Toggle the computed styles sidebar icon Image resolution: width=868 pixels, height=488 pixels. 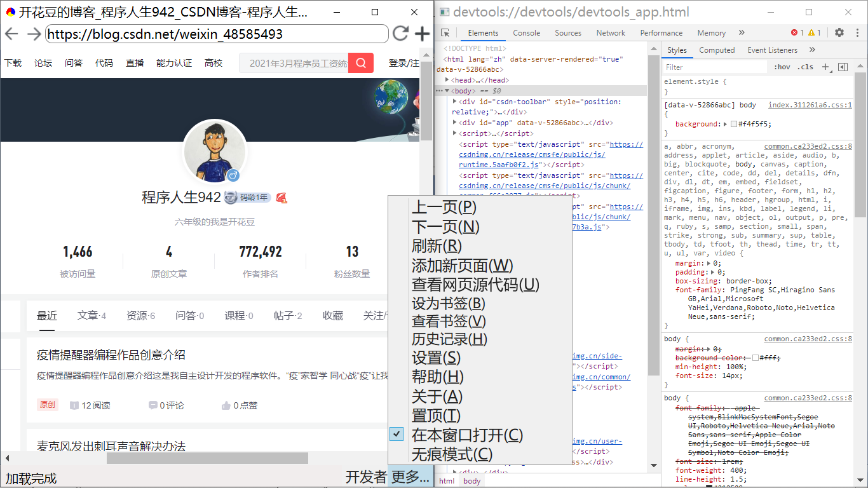coord(843,67)
